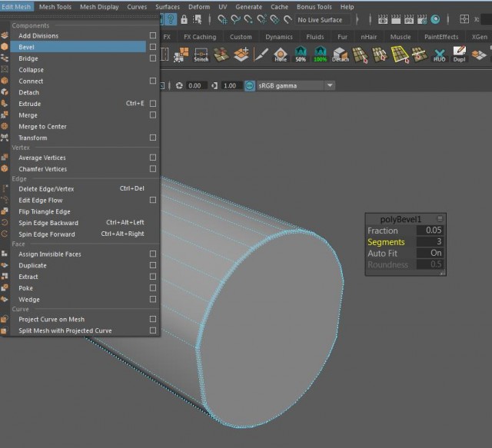The width and height of the screenshot is (492, 448).
Task: Click the green 100% shelf icon
Action: click(x=320, y=55)
